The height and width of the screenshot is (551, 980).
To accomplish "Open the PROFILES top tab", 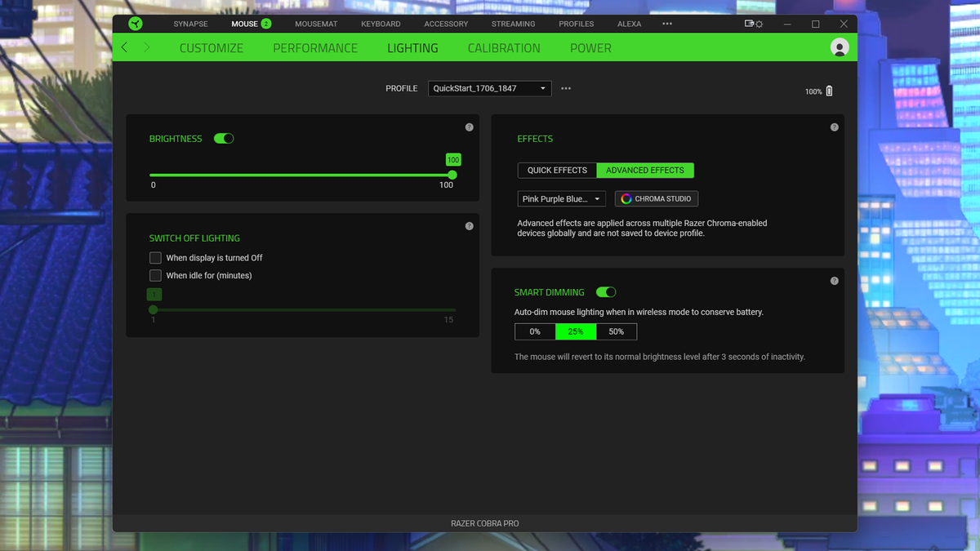I will point(577,24).
